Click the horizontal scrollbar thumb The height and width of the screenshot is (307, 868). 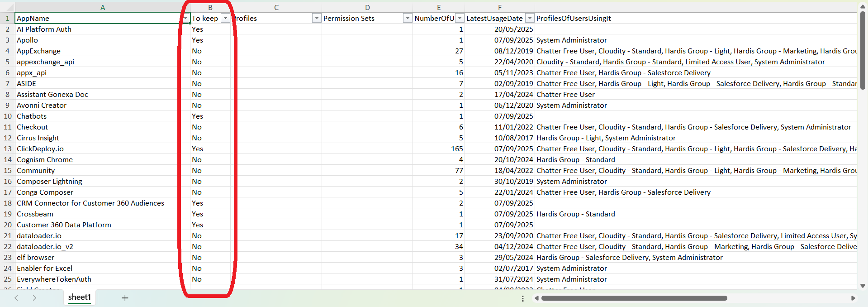coord(633,298)
